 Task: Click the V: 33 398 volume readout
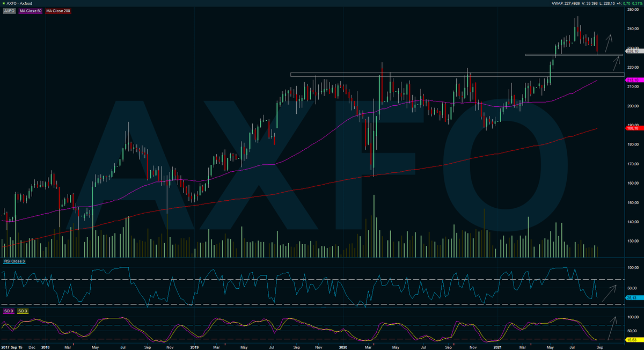[591, 3]
